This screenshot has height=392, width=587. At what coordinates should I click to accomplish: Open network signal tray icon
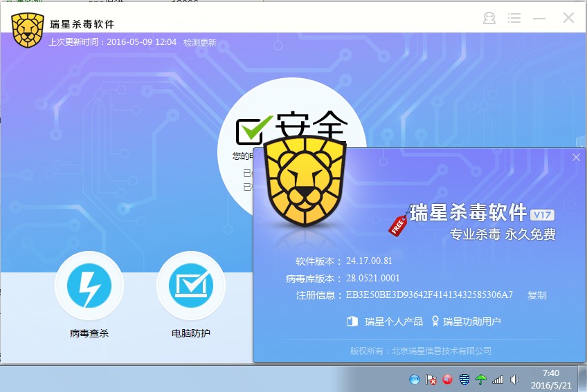[x=498, y=380]
